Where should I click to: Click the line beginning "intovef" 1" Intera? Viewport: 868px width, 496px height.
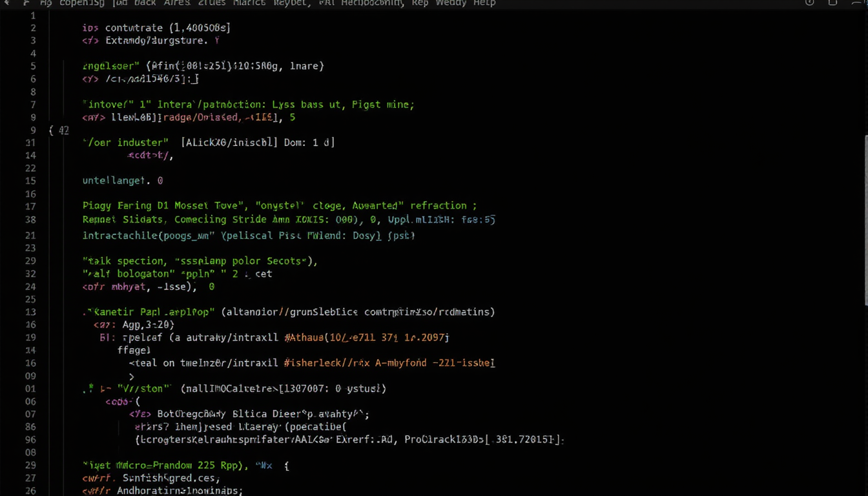248,104
